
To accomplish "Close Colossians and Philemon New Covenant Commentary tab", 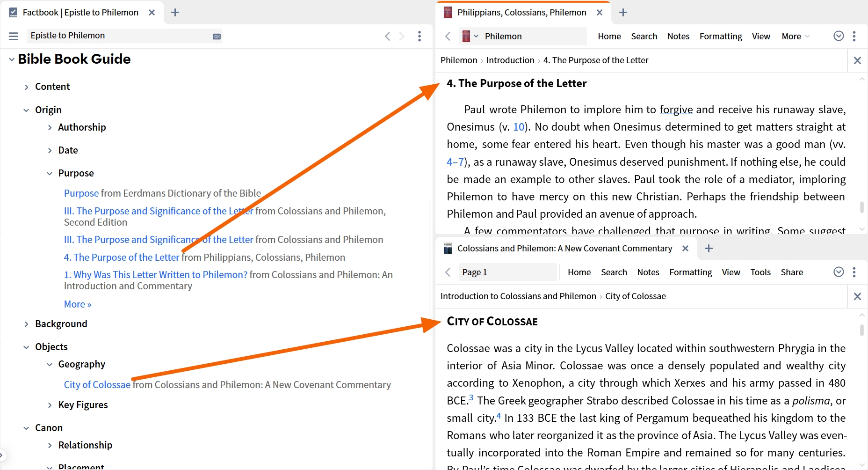I will click(685, 249).
